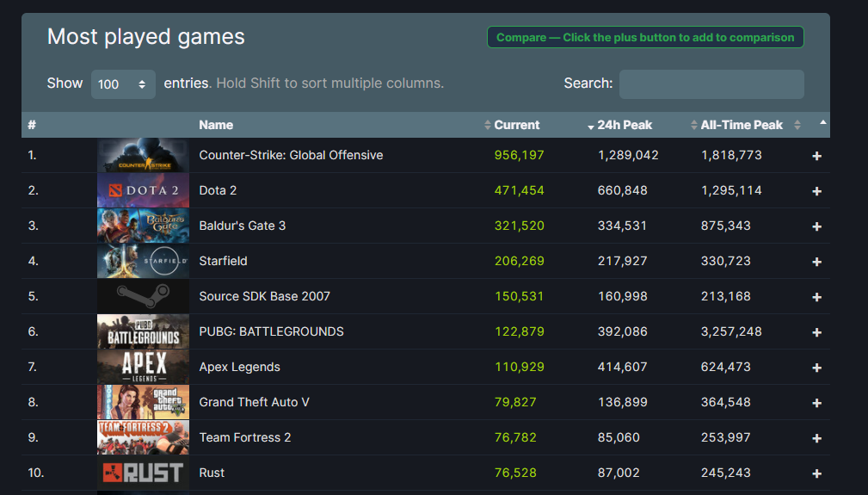Click plus icon for Dota 2 row
Screen dimensions: 868x495
(x=816, y=191)
